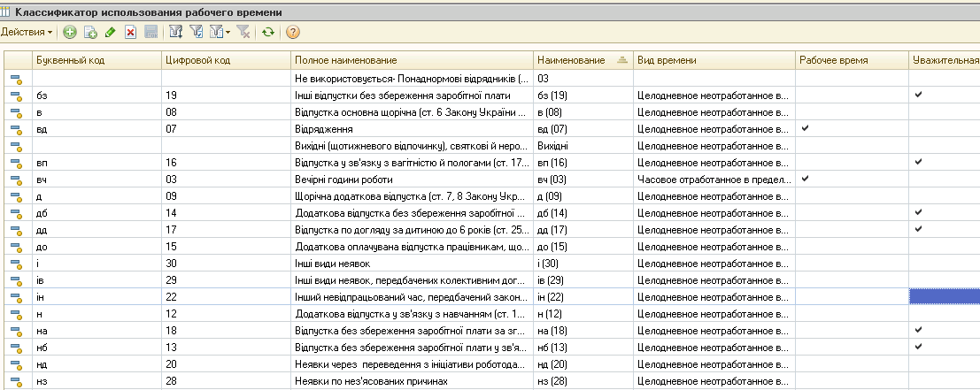Select row icon for бз entry

16,96
